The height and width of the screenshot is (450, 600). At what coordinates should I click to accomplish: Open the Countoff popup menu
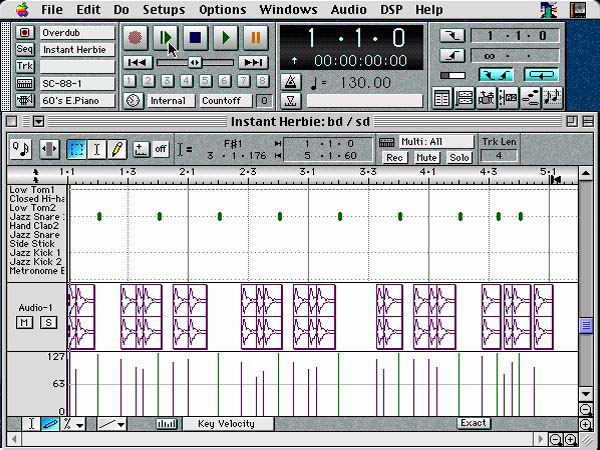point(222,101)
